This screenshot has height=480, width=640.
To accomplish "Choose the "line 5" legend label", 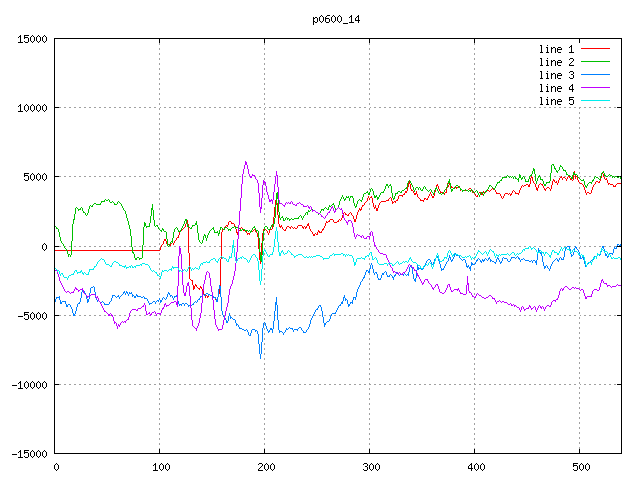I will (556, 101).
